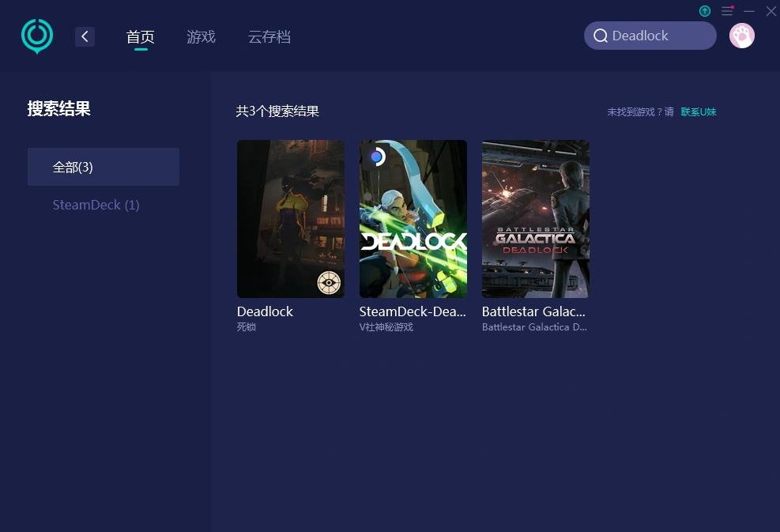Viewport: 780px width, 532px height.
Task: Click the Steam badge on SteamDeck-Deadlock cover
Action: (x=377, y=157)
